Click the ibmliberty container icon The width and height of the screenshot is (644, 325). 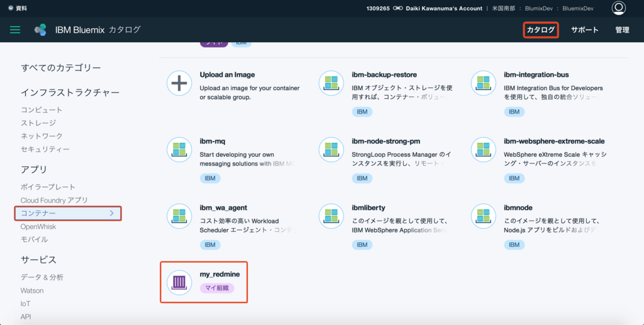tap(331, 217)
